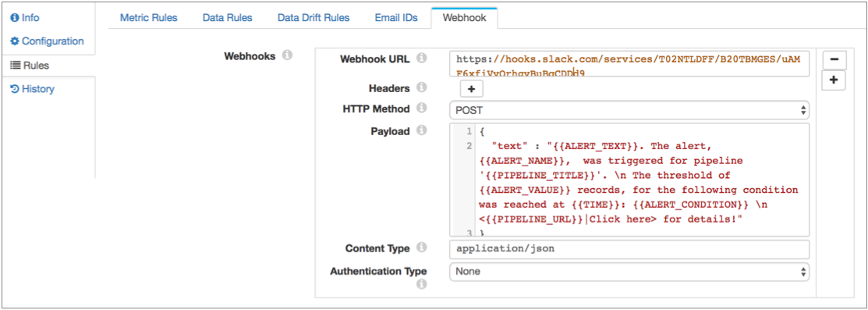Open Configuration in the left sidebar
The height and width of the screenshot is (310, 868).
pos(48,41)
